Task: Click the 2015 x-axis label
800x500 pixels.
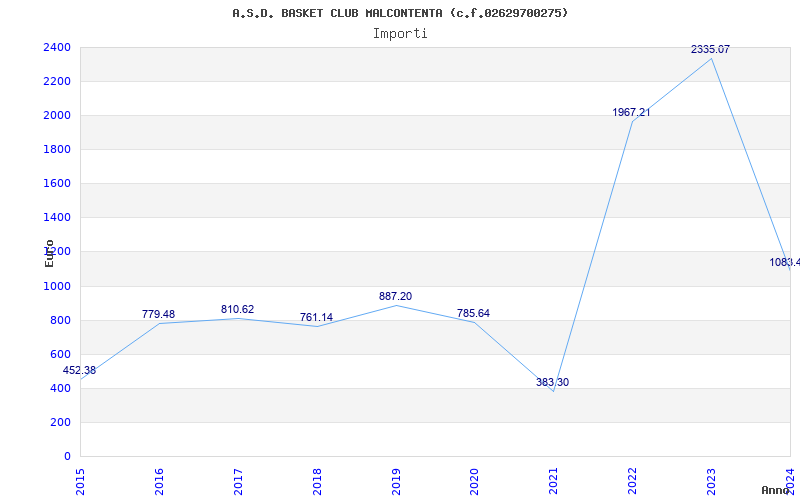Action: pyautogui.click(x=80, y=481)
